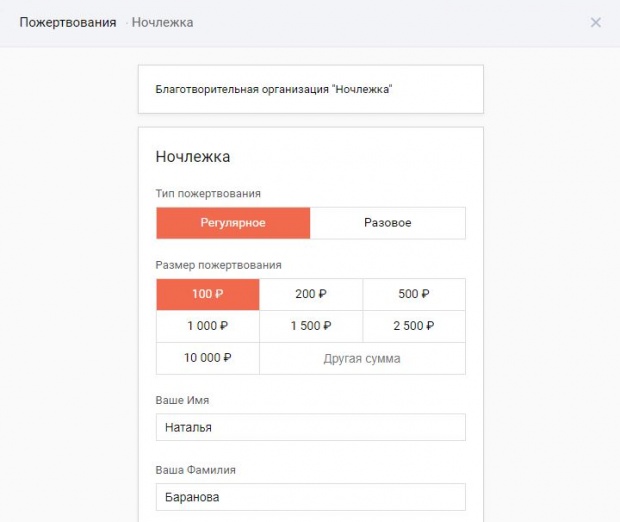This screenshot has width=620, height=522.
Task: Select the Регулярное donation type
Action: (x=233, y=223)
